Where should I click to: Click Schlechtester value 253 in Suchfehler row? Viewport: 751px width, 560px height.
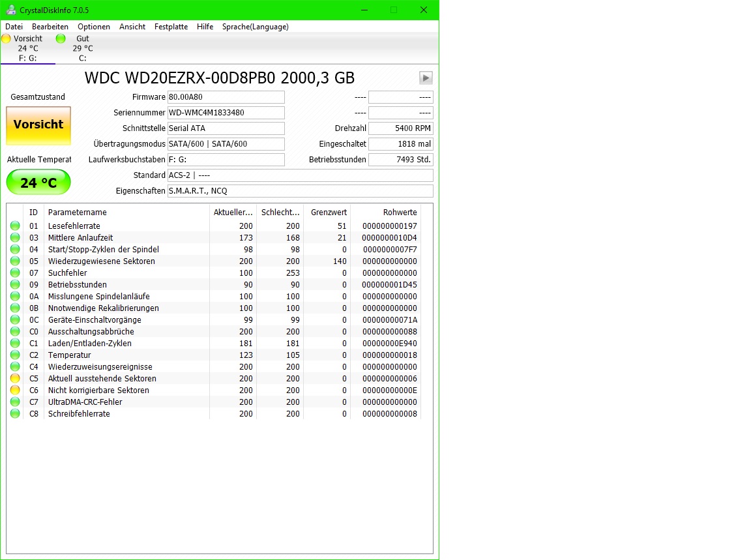(x=293, y=273)
